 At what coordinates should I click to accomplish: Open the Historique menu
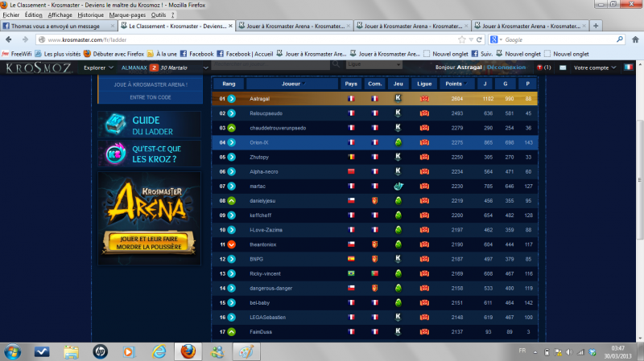pyautogui.click(x=91, y=14)
